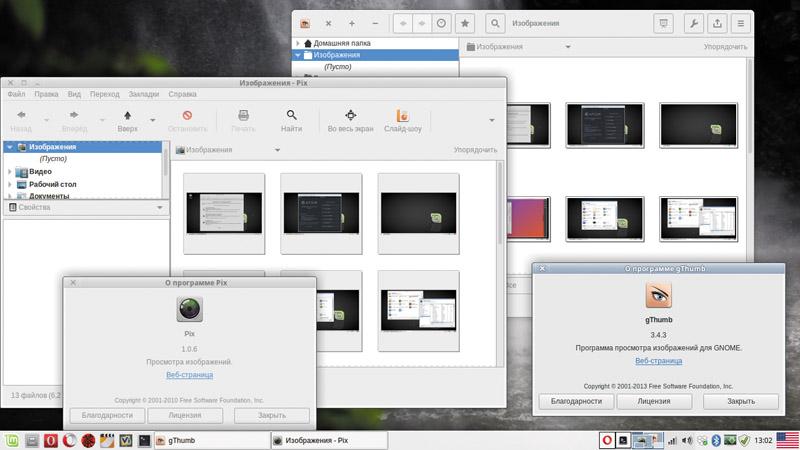Click the volume speaker tray icon
800x450 pixels.
[687, 440]
